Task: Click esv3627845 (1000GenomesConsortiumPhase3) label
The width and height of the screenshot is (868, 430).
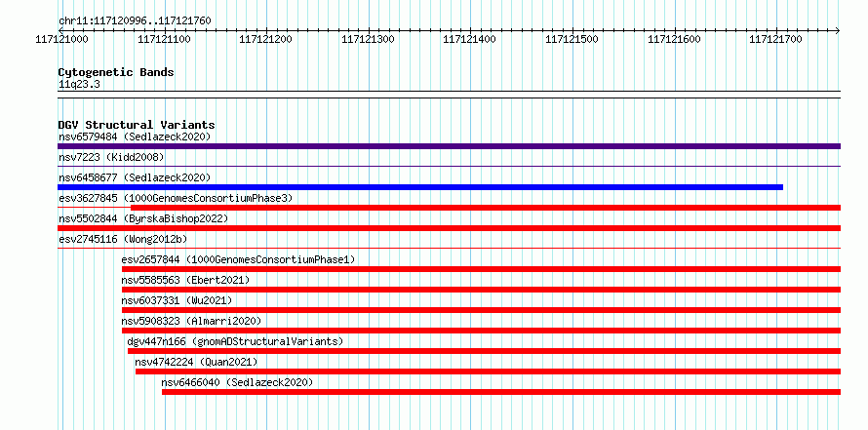Action: pos(176,198)
